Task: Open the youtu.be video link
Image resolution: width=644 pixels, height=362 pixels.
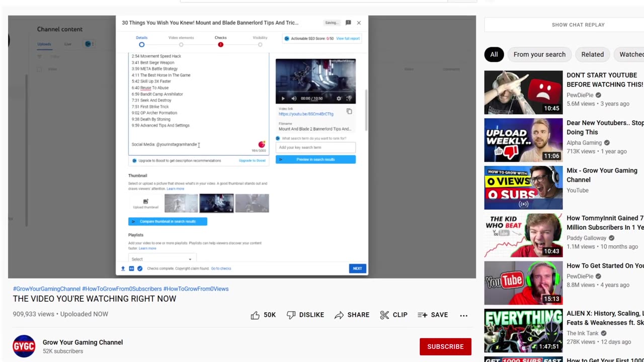Action: [x=306, y=114]
